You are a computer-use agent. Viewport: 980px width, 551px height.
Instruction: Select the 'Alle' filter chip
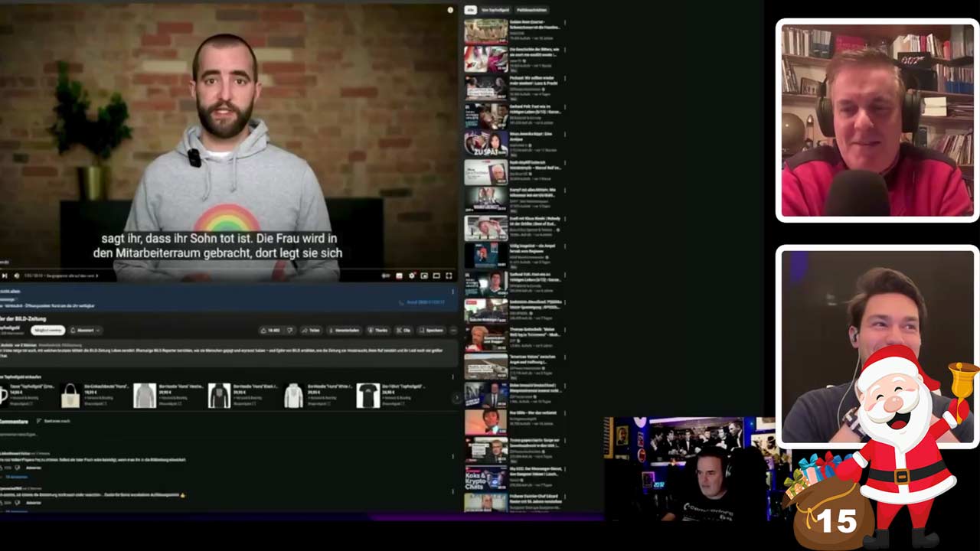click(470, 10)
